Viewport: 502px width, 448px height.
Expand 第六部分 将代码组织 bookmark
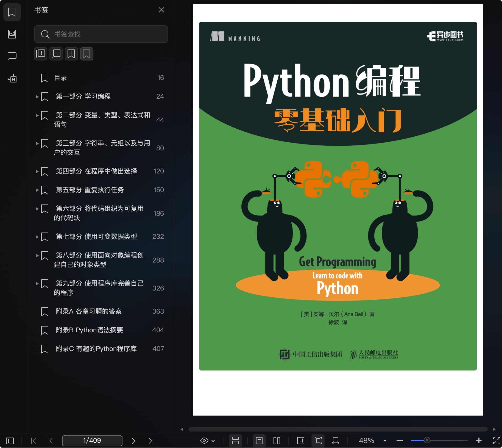37,209
